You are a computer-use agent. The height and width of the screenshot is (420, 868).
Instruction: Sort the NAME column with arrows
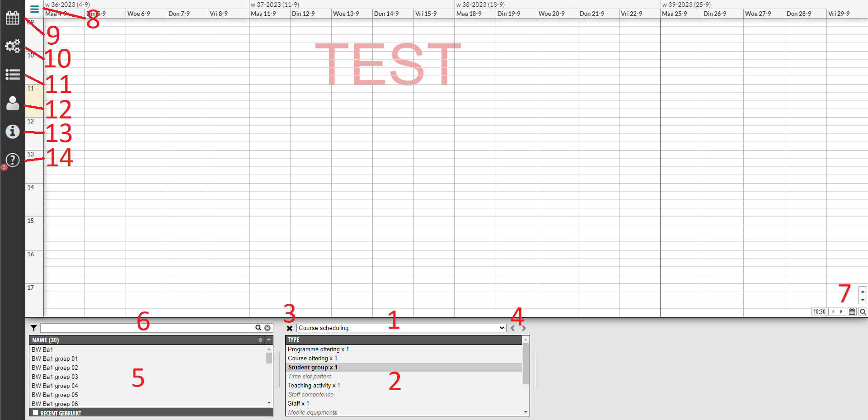260,340
